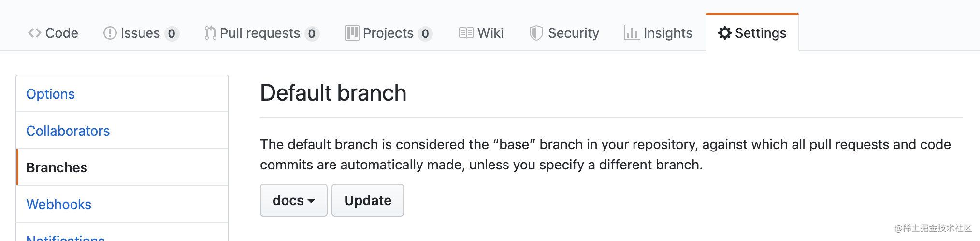Image resolution: width=980 pixels, height=241 pixels.
Task: Click the Pull requests count badge
Action: tap(312, 33)
